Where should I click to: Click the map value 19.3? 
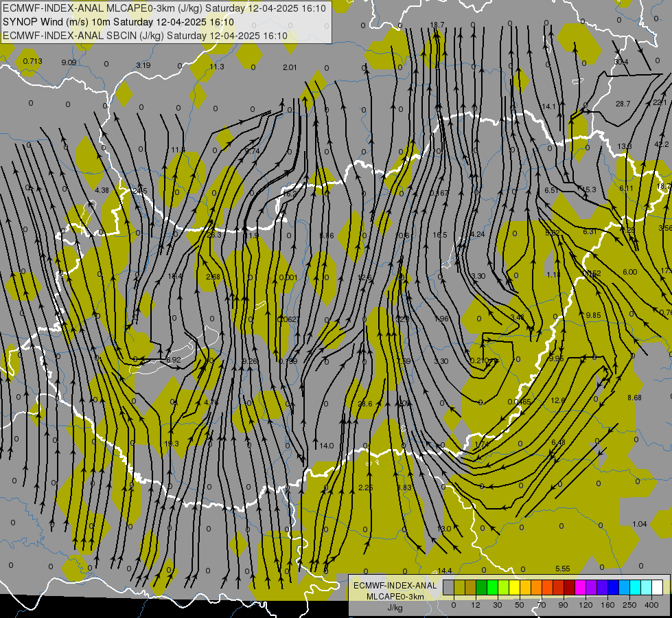click(x=172, y=444)
